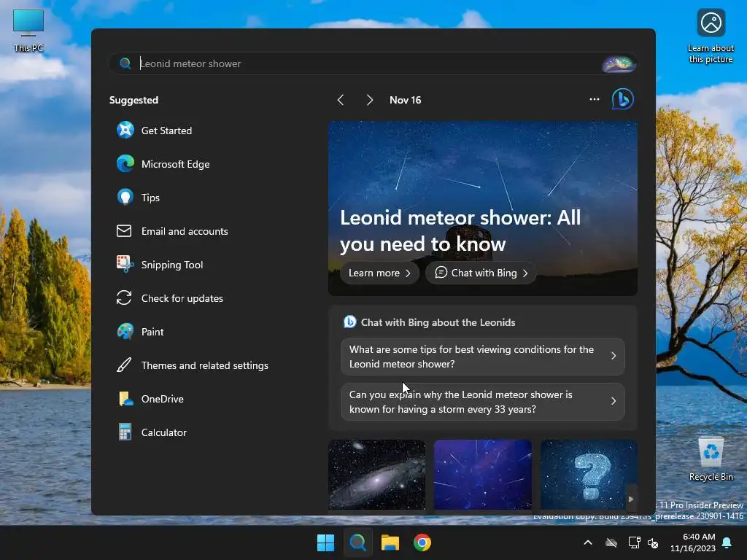The height and width of the screenshot is (560, 747).
Task: Open the Themes and related settings brush icon
Action: (x=124, y=365)
